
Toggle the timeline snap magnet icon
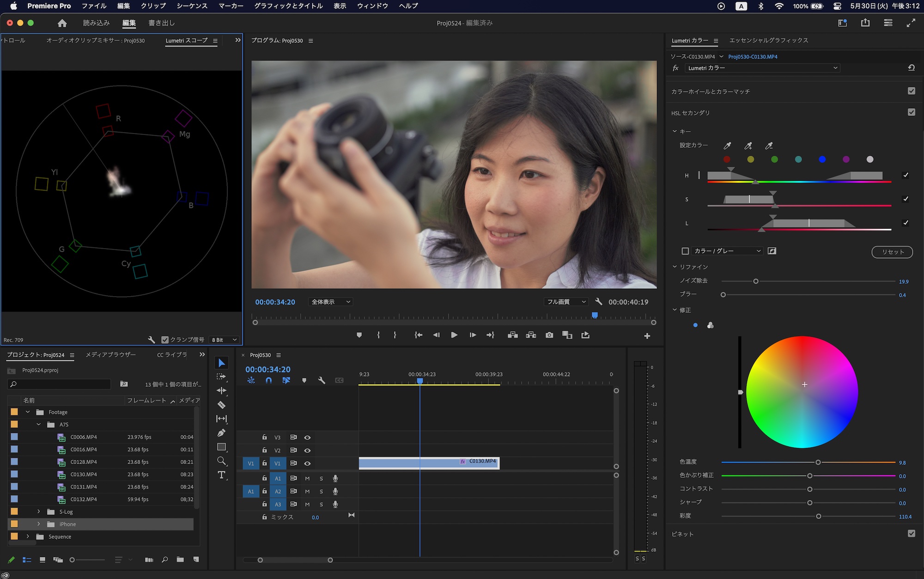click(x=268, y=380)
